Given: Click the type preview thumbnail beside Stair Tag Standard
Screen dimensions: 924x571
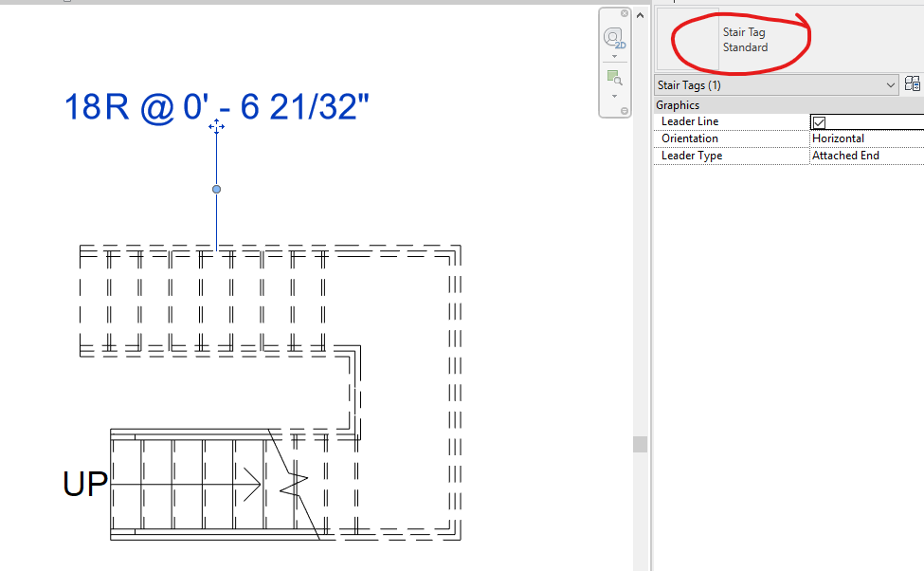Looking at the screenshot, I should click(x=689, y=38).
